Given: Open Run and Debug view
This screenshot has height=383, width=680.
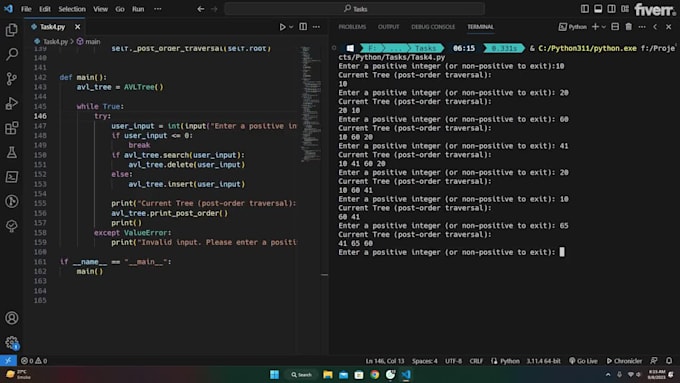Looking at the screenshot, I should 12,103.
